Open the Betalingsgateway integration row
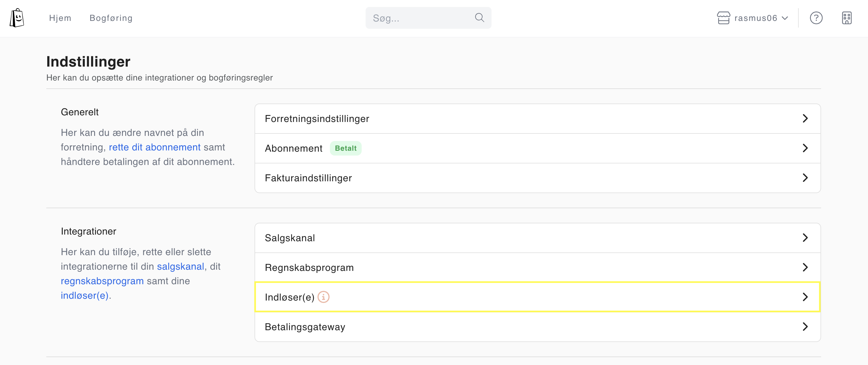 pos(538,327)
